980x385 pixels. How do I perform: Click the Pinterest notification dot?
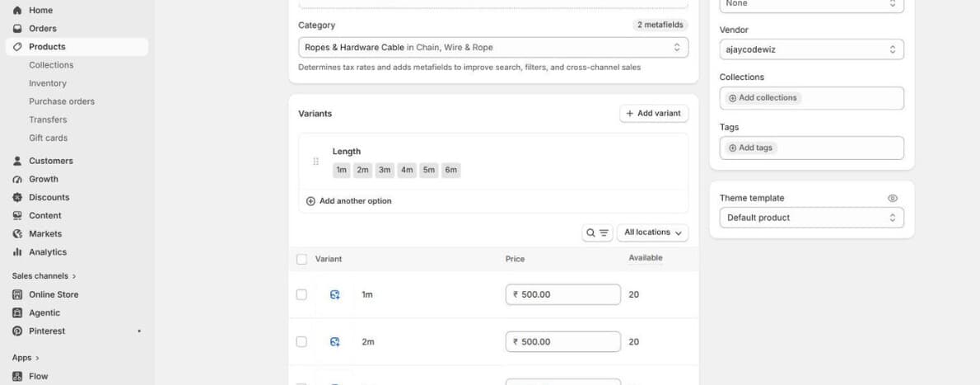tap(138, 331)
